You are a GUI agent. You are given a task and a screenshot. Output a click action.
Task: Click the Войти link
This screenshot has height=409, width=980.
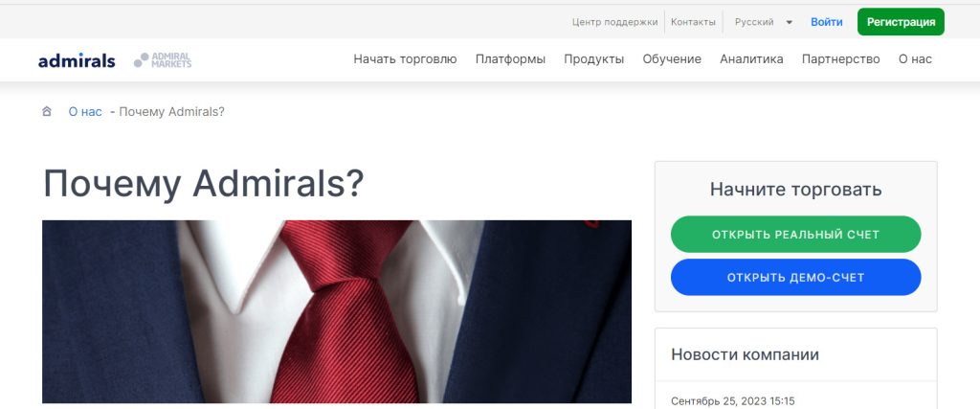tap(826, 22)
